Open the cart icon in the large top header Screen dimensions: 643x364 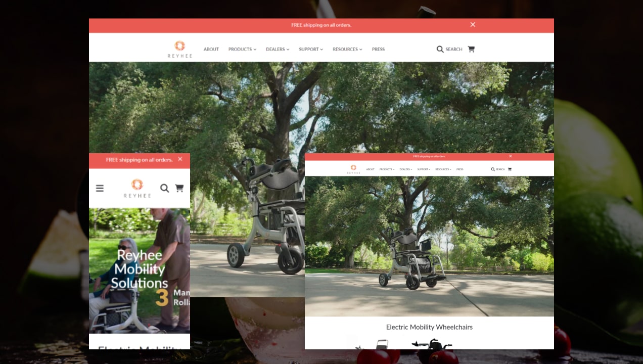(x=471, y=49)
